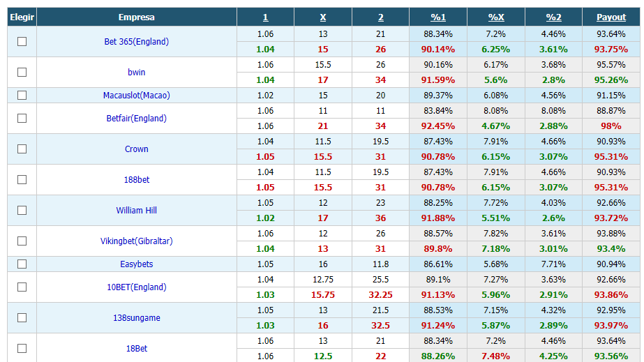Open the Vikingbet(Gibraltar) link

[x=136, y=241]
